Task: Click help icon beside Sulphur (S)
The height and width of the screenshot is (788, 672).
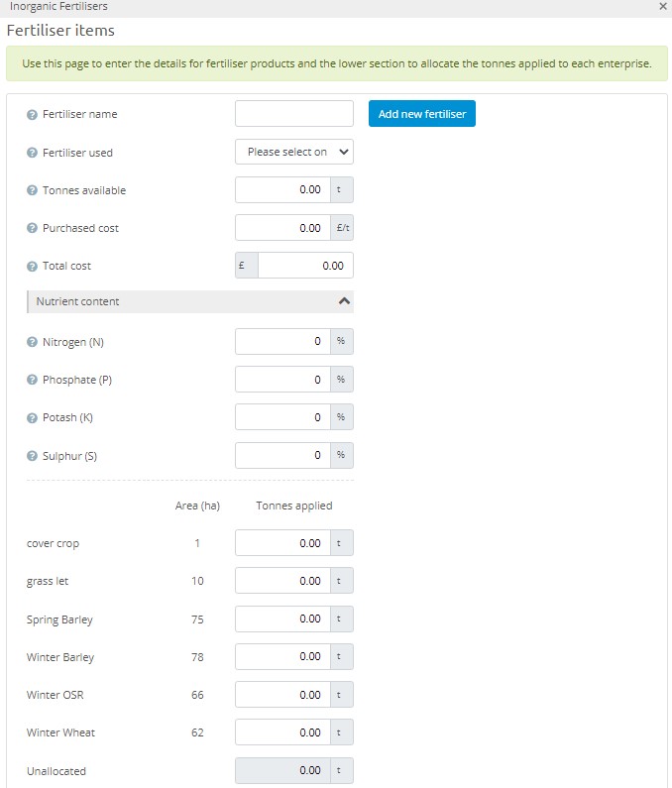Action: (x=32, y=456)
